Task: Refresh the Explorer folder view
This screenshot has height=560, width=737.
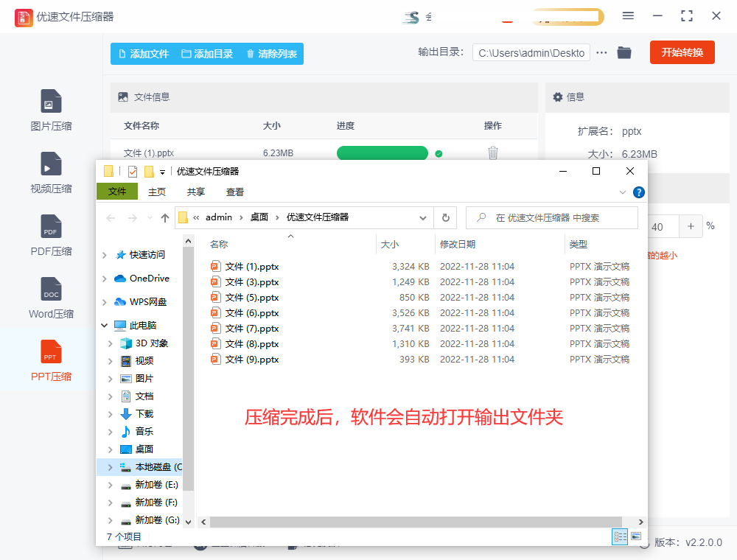Action: tap(446, 218)
